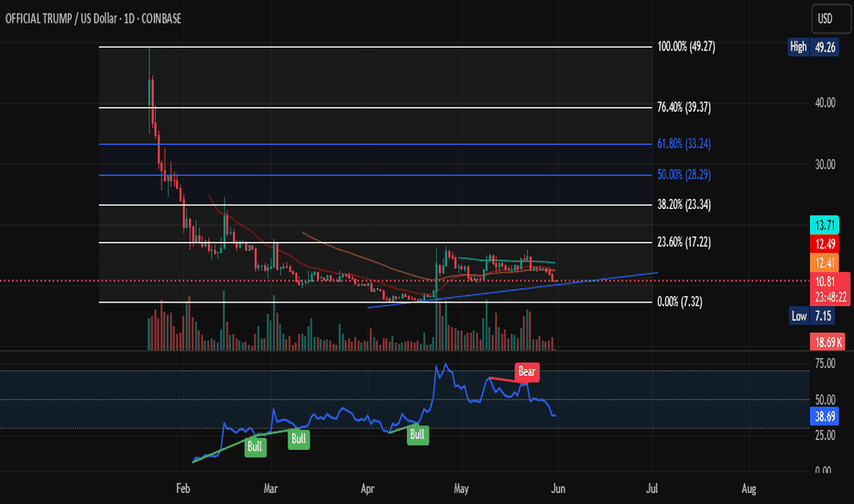Viewport: 854px width, 504px height.
Task: Click the Bull label below April
Action: pyautogui.click(x=417, y=434)
